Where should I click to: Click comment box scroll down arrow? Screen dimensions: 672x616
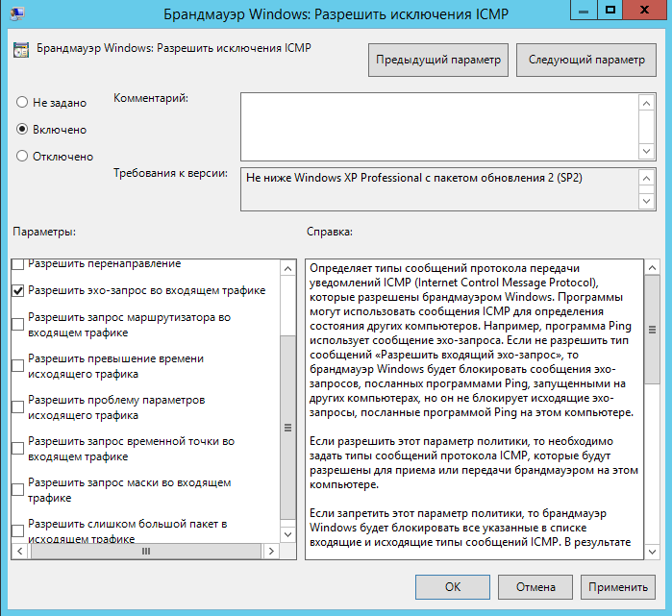(x=647, y=151)
